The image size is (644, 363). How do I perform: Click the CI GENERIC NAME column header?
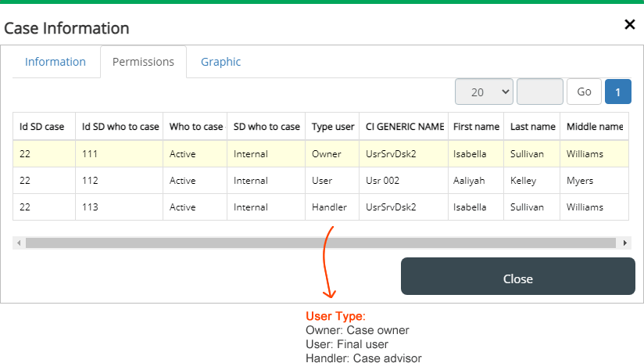[404, 127]
